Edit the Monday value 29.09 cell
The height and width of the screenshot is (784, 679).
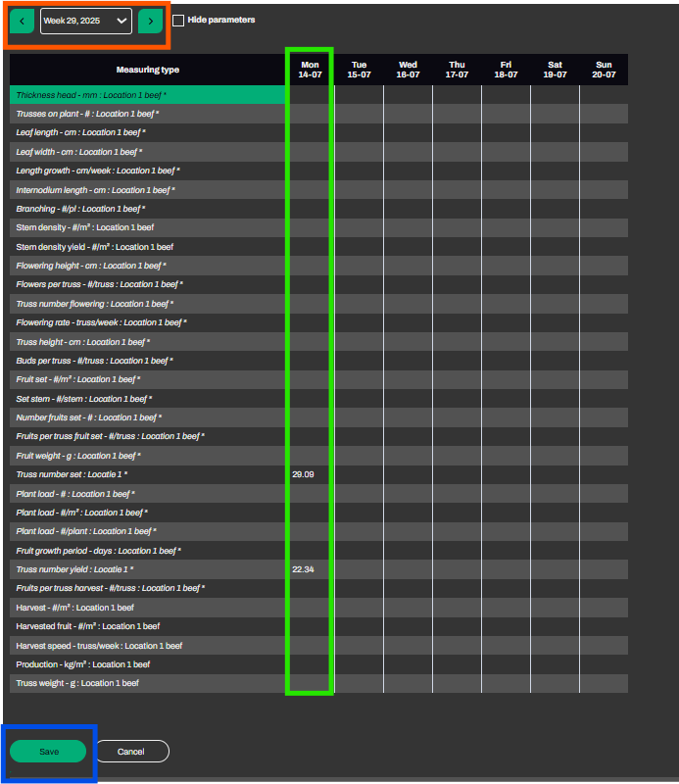click(310, 474)
